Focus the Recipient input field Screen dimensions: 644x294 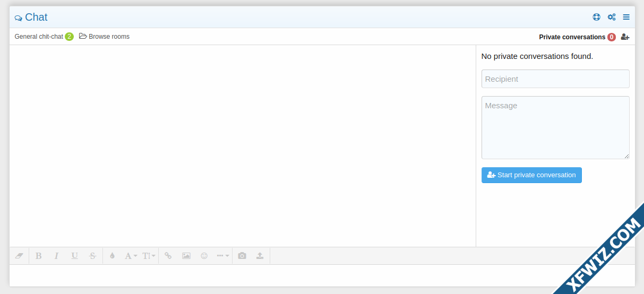tap(555, 79)
